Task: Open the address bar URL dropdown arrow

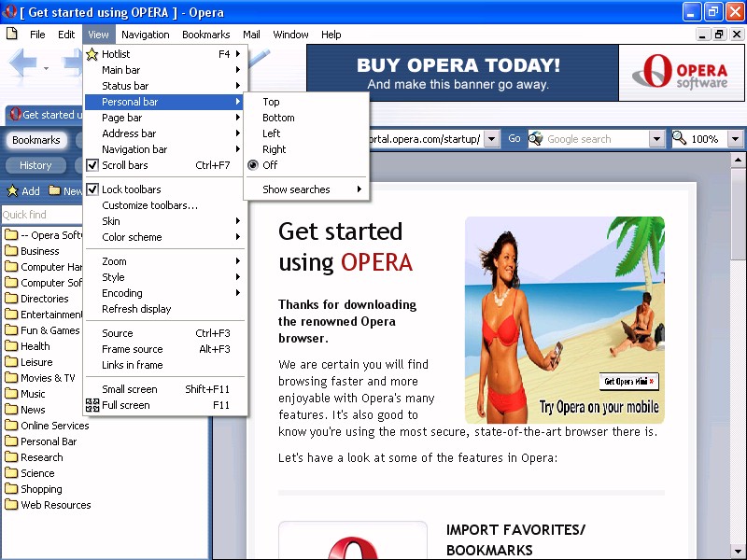Action: tap(492, 139)
